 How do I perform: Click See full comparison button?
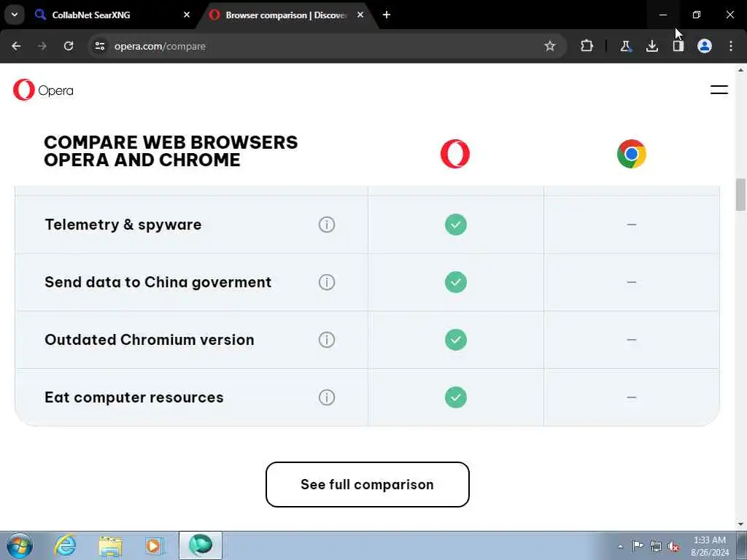tap(368, 484)
